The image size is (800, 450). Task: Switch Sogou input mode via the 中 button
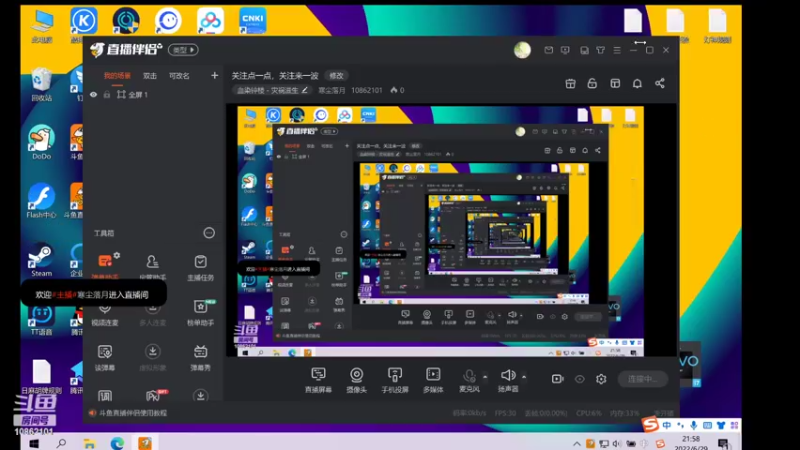click(x=667, y=425)
